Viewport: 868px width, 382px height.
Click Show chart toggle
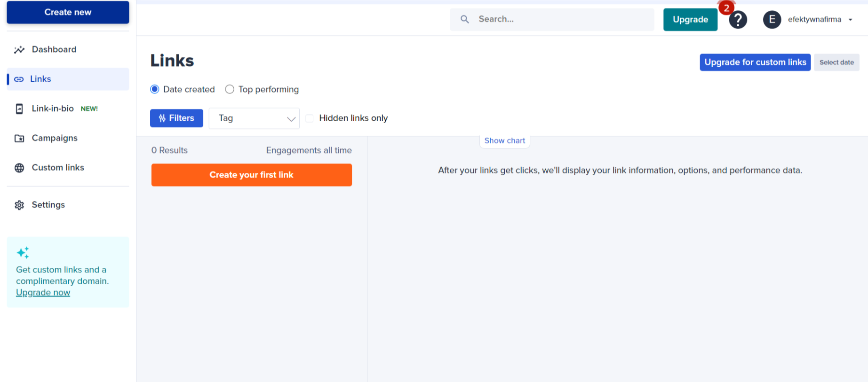(x=505, y=140)
